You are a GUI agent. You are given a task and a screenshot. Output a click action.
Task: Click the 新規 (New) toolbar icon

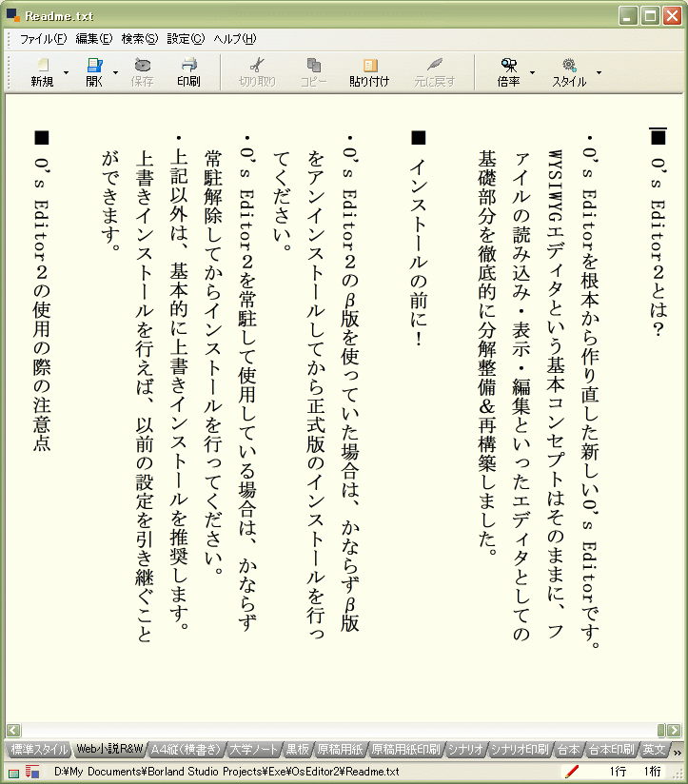click(x=43, y=65)
